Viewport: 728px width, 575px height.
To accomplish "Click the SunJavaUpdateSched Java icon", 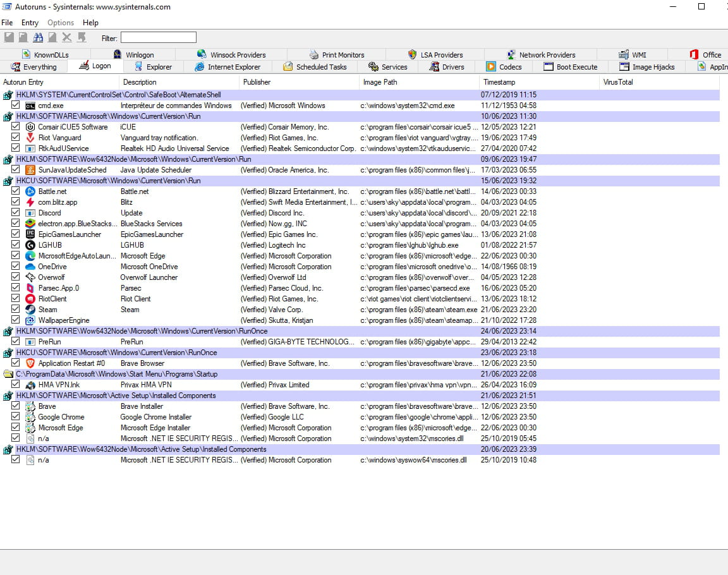I will point(30,170).
